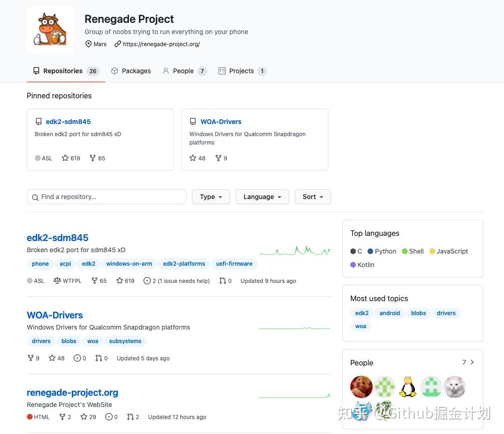This screenshot has width=504, height=434.
Task: Click the Tux penguin member avatar
Action: point(408,386)
